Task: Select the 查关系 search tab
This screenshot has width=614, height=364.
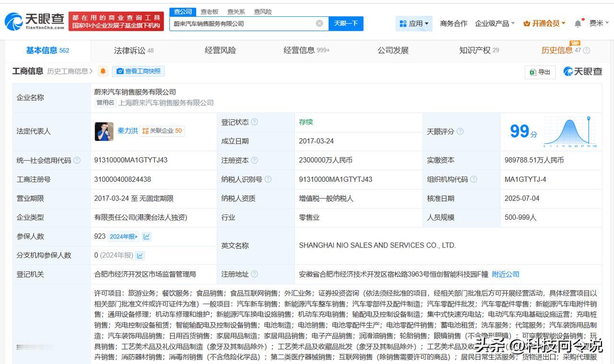Action: (x=236, y=12)
